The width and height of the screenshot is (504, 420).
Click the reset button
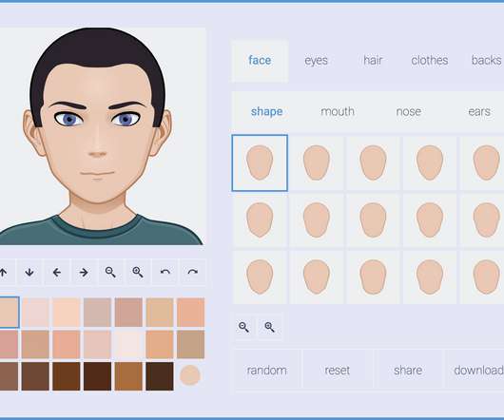pos(338,371)
